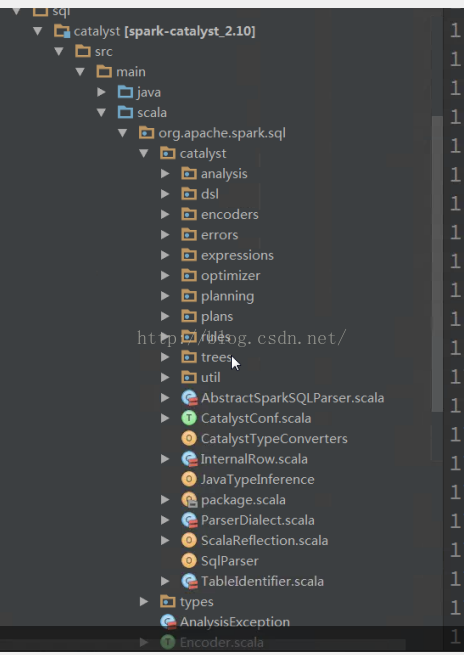Click the expressions package icon
The width and height of the screenshot is (464, 655).
(x=189, y=255)
